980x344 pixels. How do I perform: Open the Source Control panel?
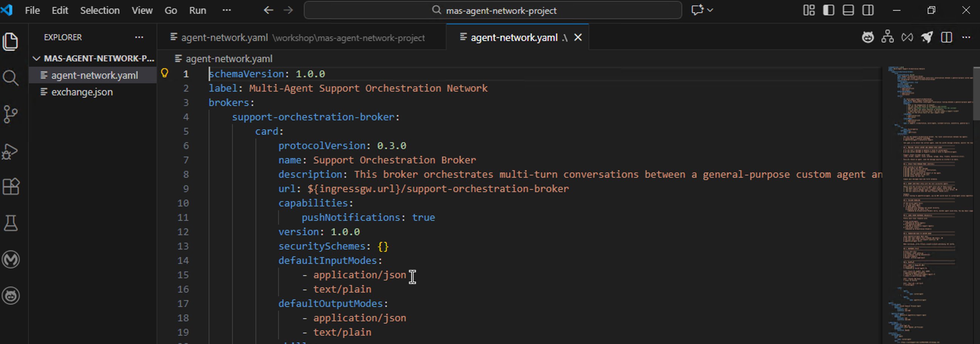[x=11, y=114]
